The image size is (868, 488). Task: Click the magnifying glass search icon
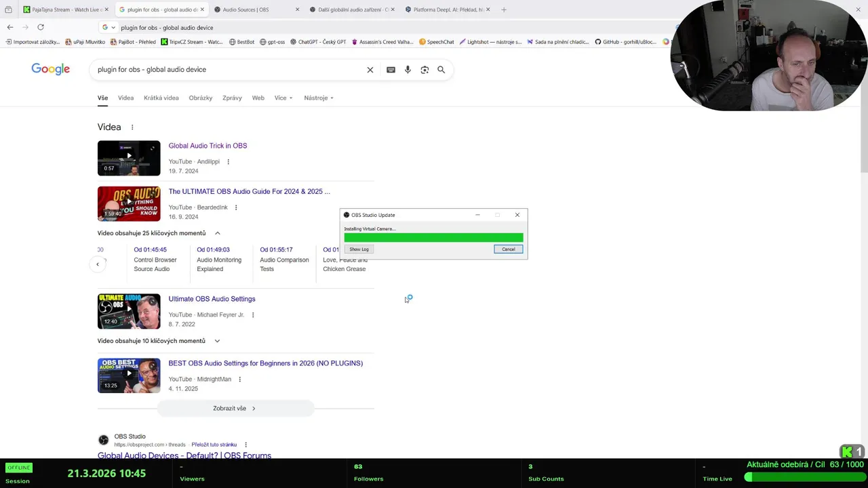coord(441,70)
